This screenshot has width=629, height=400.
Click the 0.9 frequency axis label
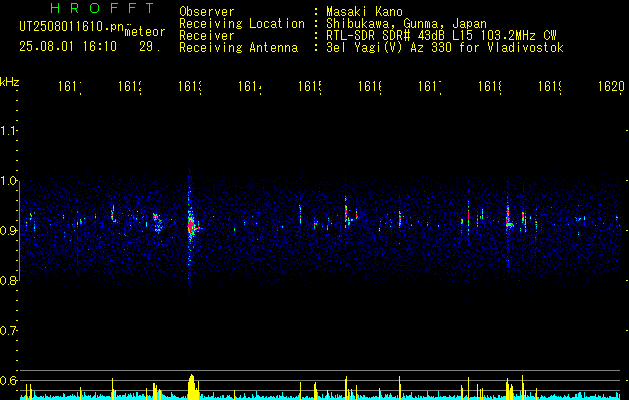[x=8, y=231]
